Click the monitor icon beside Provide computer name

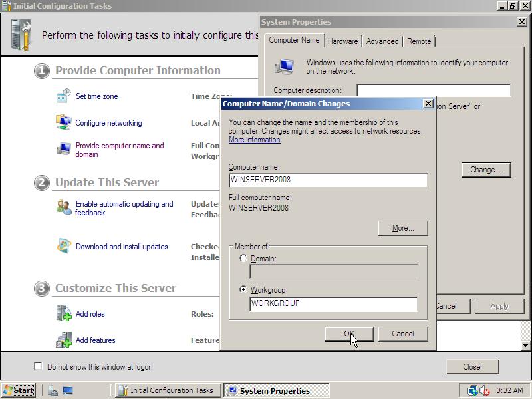pos(63,148)
